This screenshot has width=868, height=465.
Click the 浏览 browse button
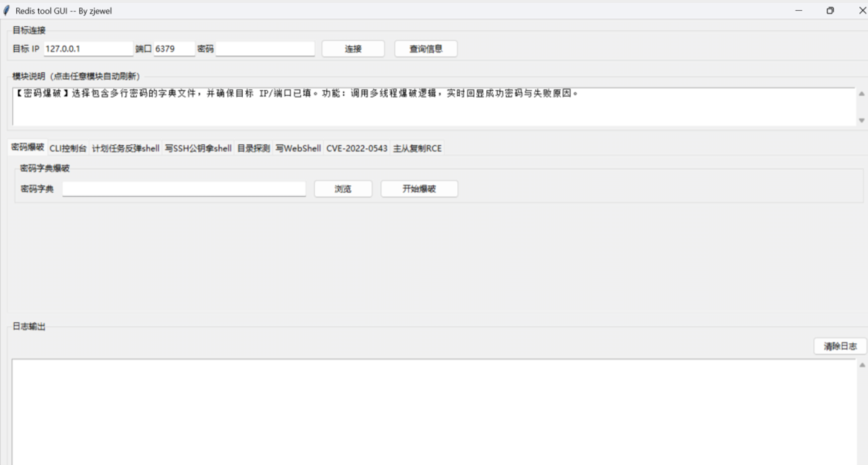point(343,189)
